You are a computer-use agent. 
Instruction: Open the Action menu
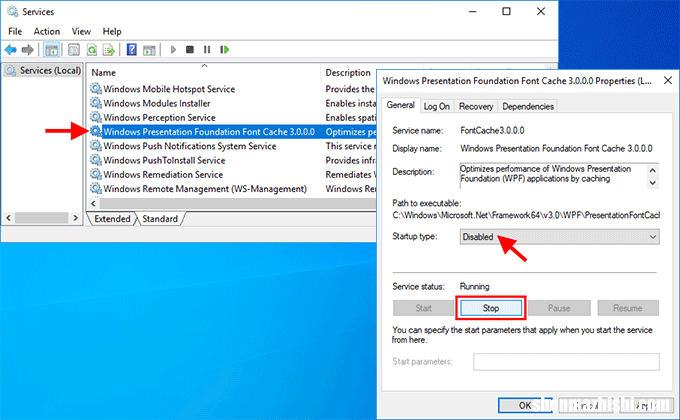click(47, 31)
